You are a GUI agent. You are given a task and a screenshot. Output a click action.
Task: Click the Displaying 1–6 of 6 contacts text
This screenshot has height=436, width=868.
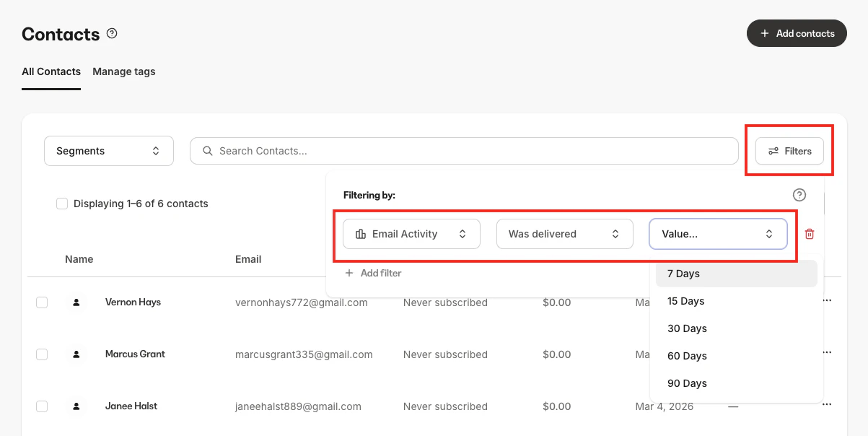click(x=141, y=204)
